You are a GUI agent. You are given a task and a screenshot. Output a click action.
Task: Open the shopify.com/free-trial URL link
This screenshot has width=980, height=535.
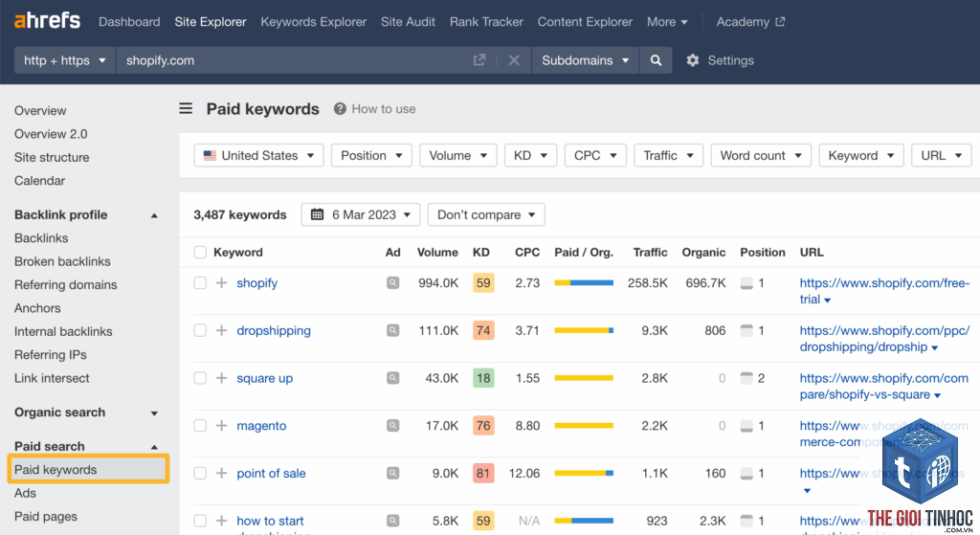884,291
